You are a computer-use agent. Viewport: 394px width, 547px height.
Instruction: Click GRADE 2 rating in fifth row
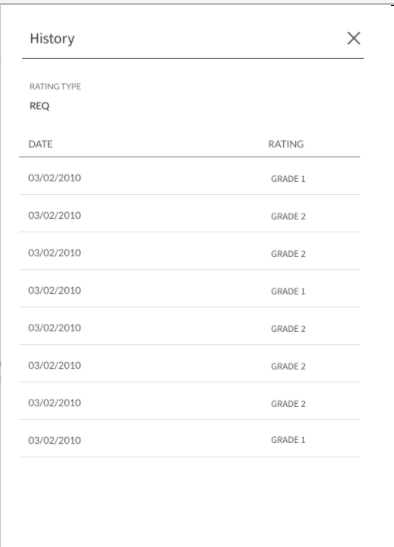coord(288,329)
